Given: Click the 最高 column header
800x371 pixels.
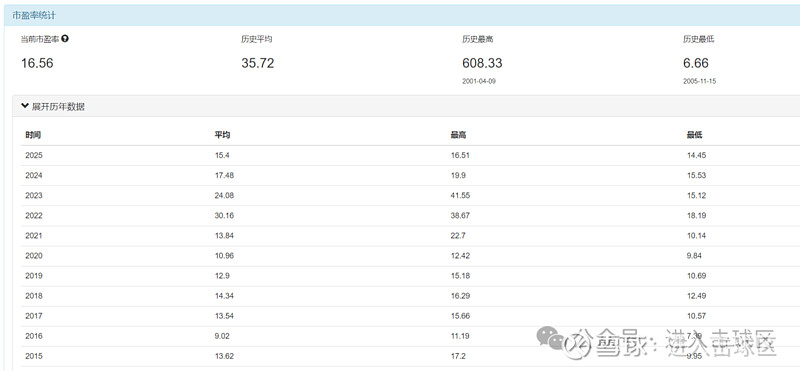Looking at the screenshot, I should [458, 135].
